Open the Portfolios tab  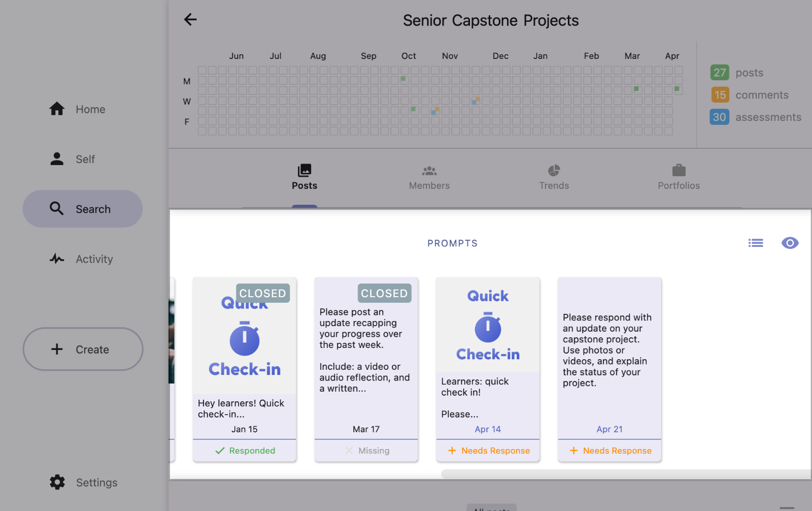coord(679,177)
